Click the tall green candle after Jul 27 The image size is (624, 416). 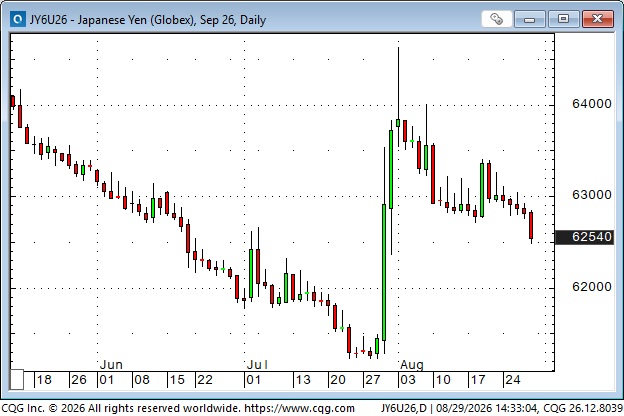(384, 272)
